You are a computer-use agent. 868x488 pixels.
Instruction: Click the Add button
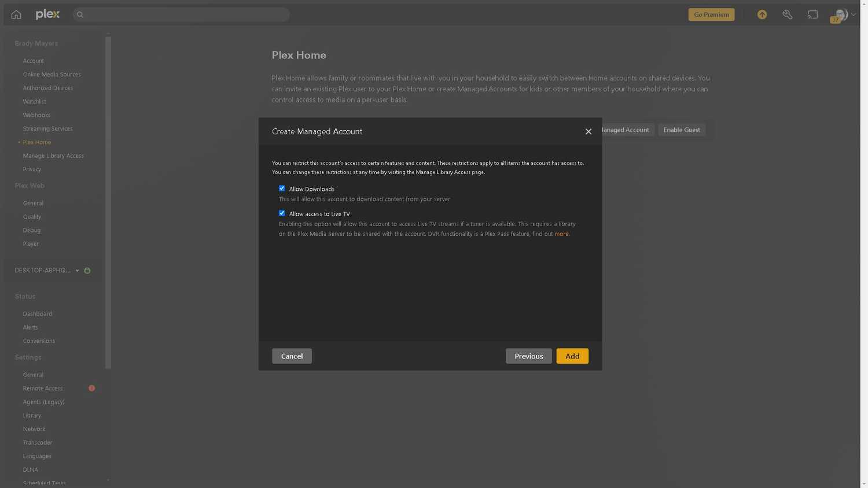572,356
